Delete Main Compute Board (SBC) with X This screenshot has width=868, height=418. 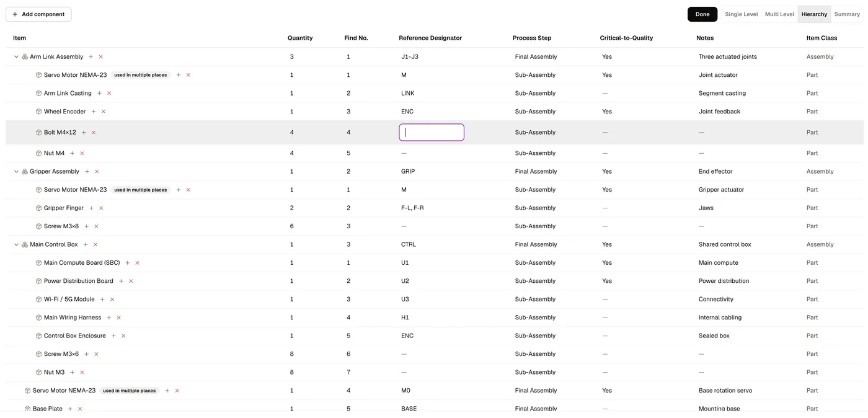pos(137,262)
